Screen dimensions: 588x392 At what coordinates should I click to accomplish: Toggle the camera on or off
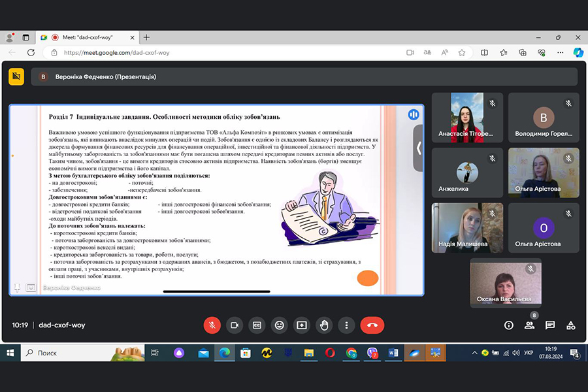tap(235, 325)
